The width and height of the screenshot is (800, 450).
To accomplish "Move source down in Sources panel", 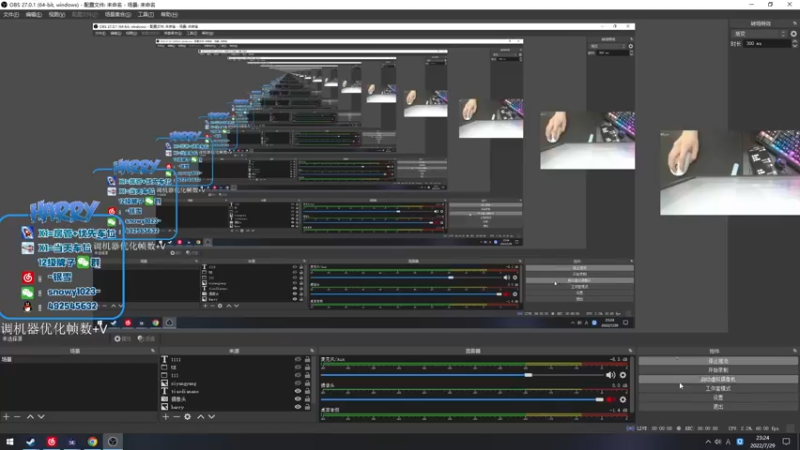I will click(212, 417).
